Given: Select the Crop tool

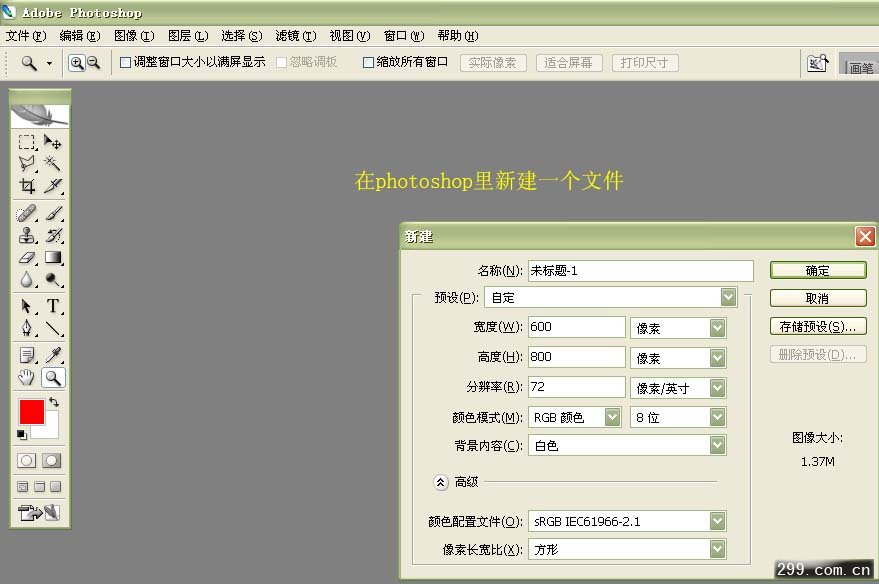Looking at the screenshot, I should pyautogui.click(x=26, y=186).
